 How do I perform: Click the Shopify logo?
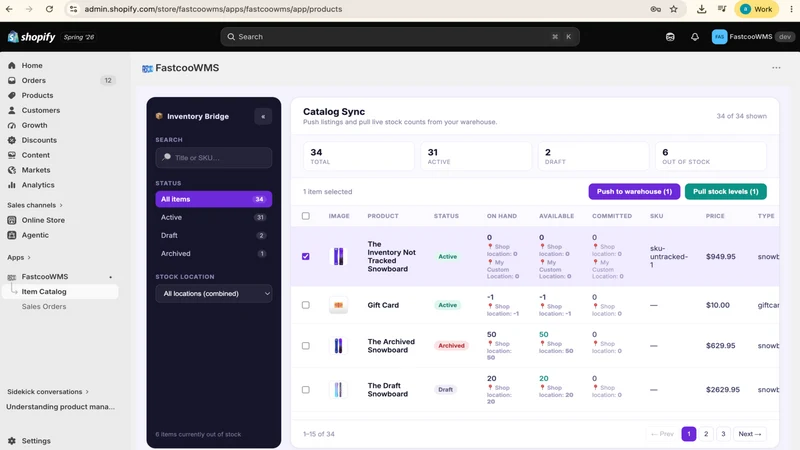[x=32, y=37]
